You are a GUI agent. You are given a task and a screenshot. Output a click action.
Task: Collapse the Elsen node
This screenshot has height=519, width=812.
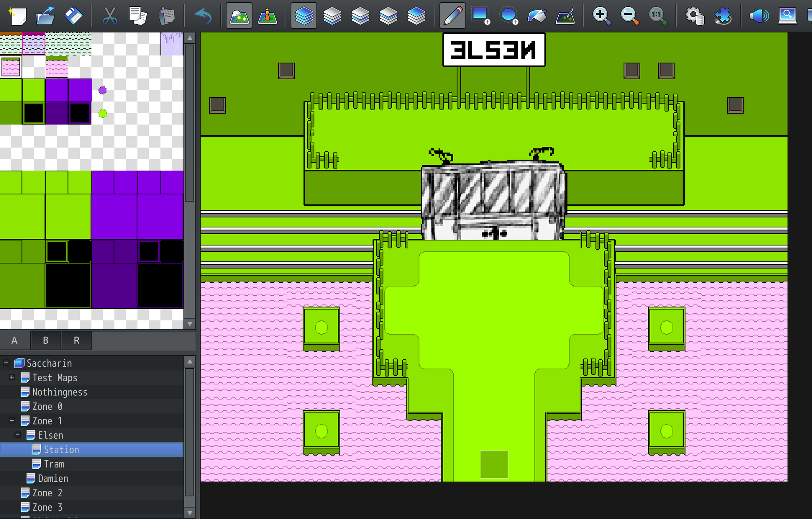(17, 435)
